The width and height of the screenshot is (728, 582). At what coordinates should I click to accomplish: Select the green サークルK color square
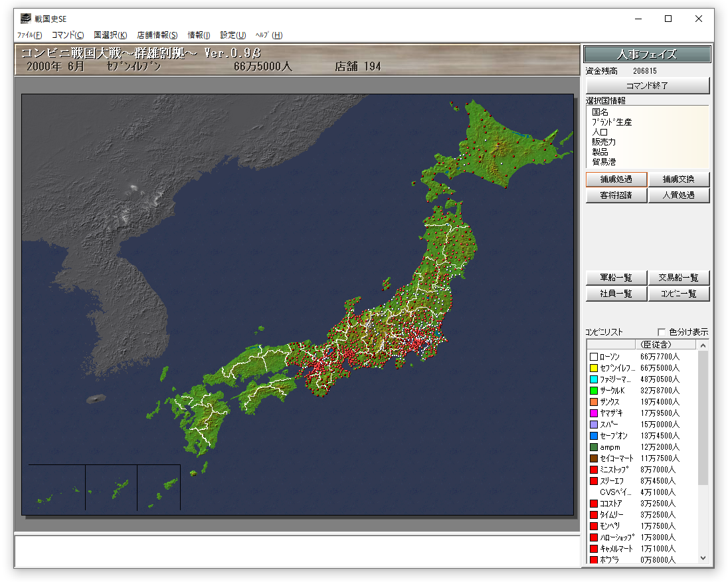(x=594, y=391)
